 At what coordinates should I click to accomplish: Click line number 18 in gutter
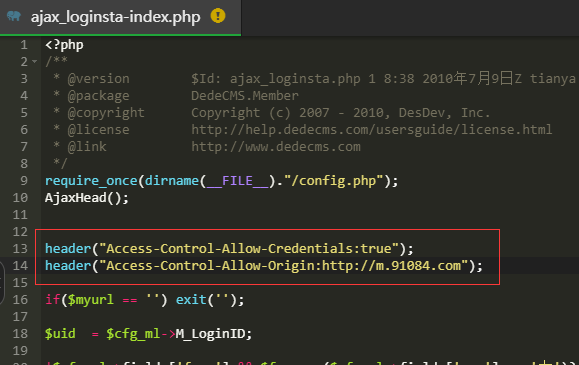(x=20, y=334)
